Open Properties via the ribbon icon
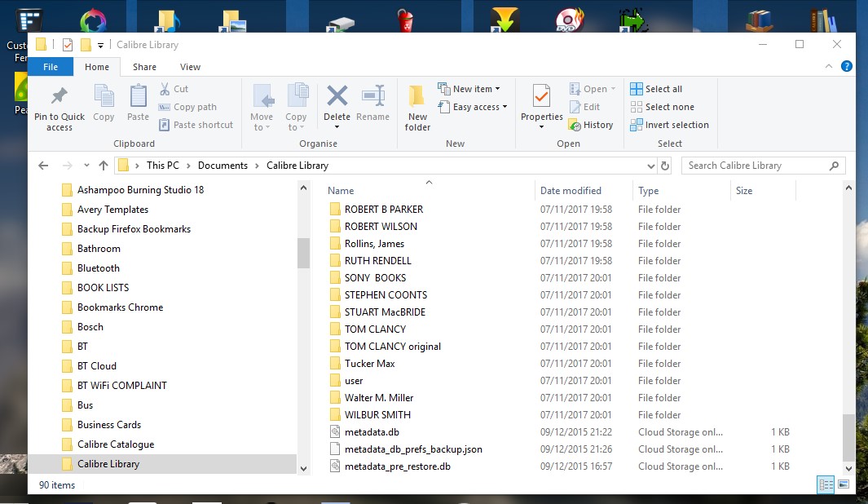The image size is (868, 504). 541,97
